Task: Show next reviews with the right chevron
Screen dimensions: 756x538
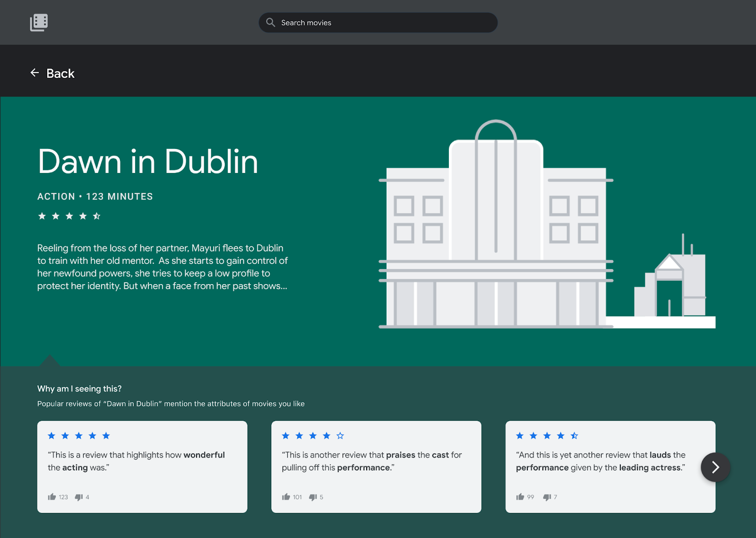Action: pos(715,467)
